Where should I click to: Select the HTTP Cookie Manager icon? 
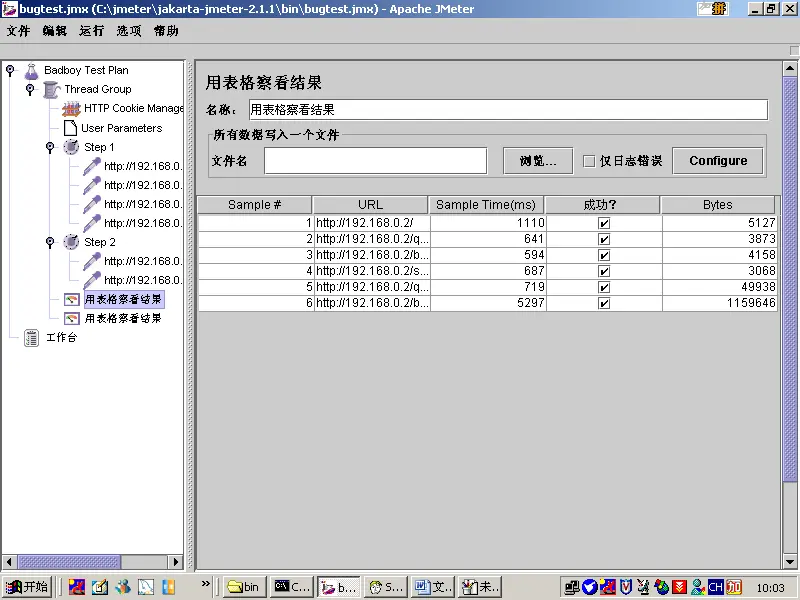(71, 109)
